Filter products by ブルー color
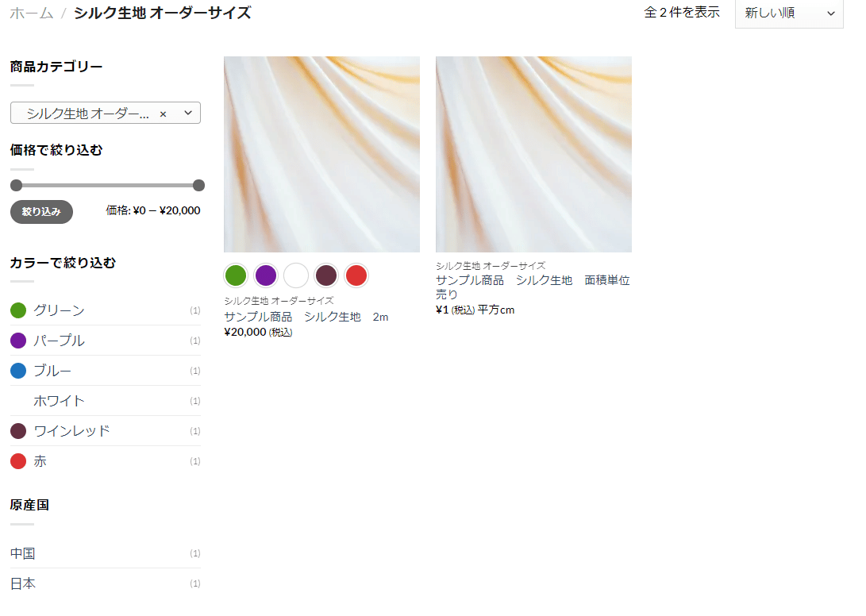The width and height of the screenshot is (866, 616). 52,371
